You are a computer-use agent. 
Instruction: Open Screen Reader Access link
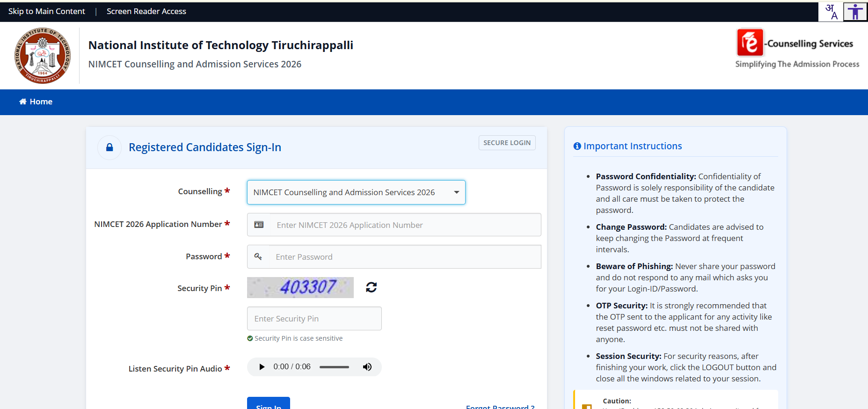(146, 11)
